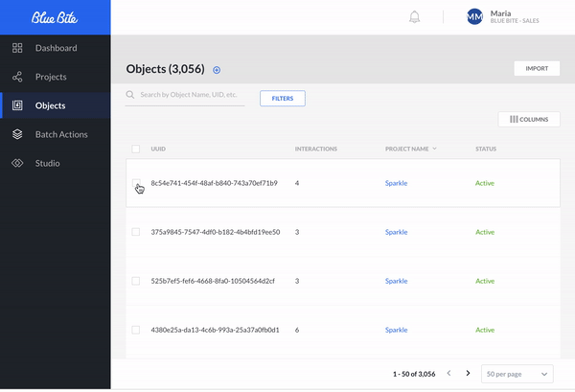
Task: Click interactions value 4 in 8c54e741 row
Action: tap(297, 183)
